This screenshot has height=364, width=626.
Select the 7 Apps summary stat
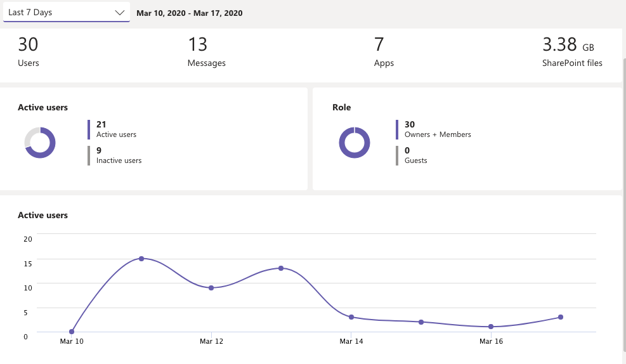384,52
